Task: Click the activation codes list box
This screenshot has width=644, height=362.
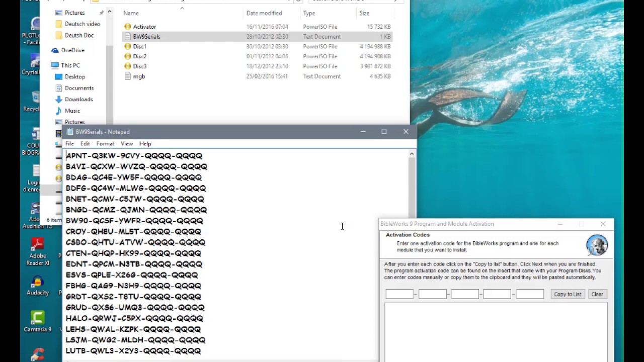Action: (x=496, y=332)
